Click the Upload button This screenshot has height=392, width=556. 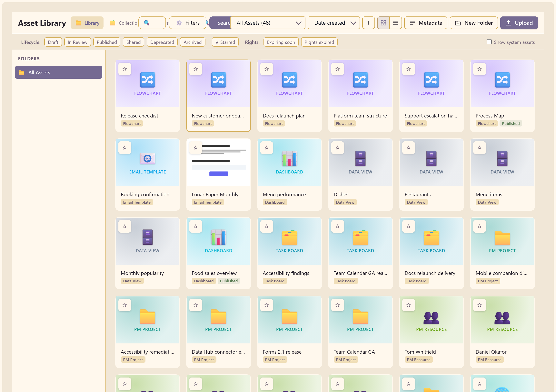click(519, 23)
